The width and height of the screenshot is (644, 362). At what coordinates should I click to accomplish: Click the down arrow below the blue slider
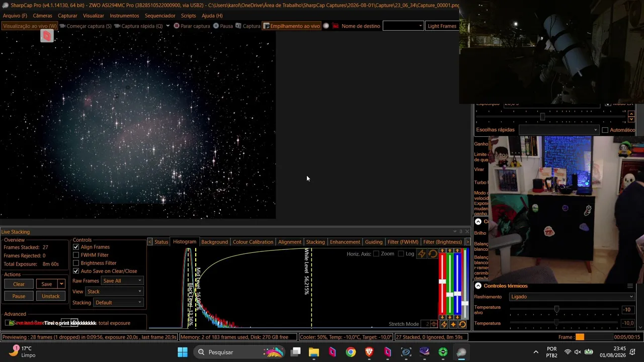click(x=457, y=317)
